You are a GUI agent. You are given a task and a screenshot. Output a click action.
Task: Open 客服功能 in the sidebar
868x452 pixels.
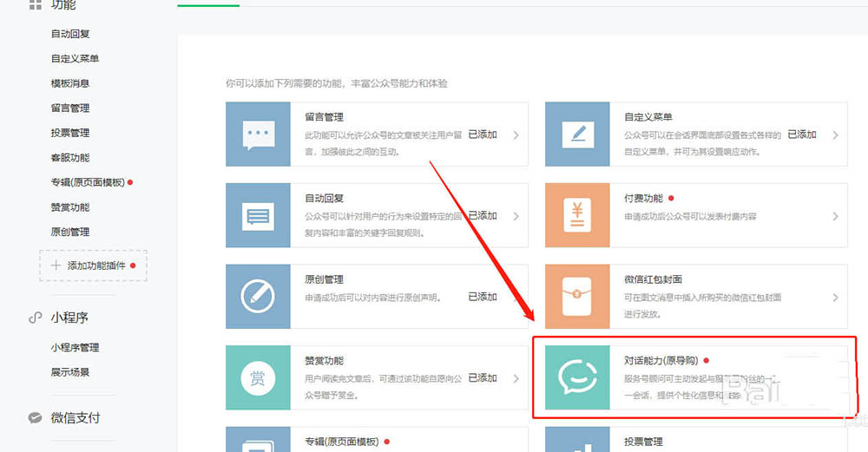pyautogui.click(x=70, y=158)
